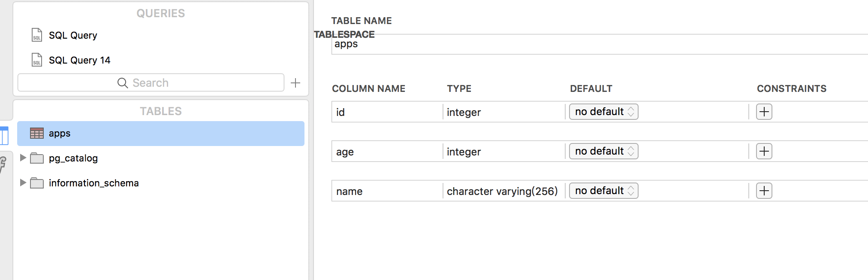Screen dimensions: 868x280
Task: Select the pg_catalog label
Action: click(73, 158)
